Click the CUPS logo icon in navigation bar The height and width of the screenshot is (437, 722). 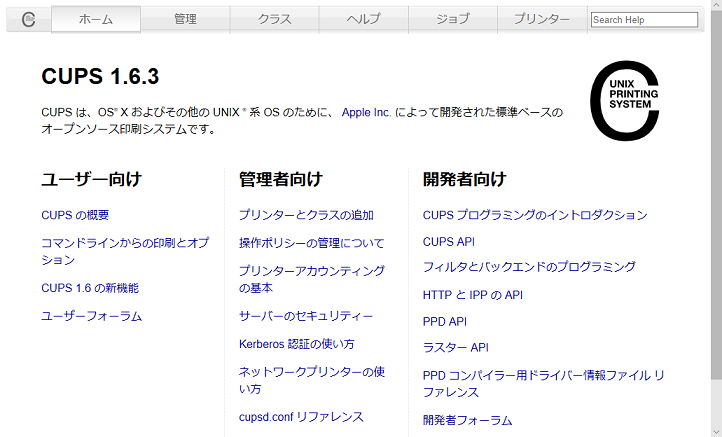tap(29, 19)
